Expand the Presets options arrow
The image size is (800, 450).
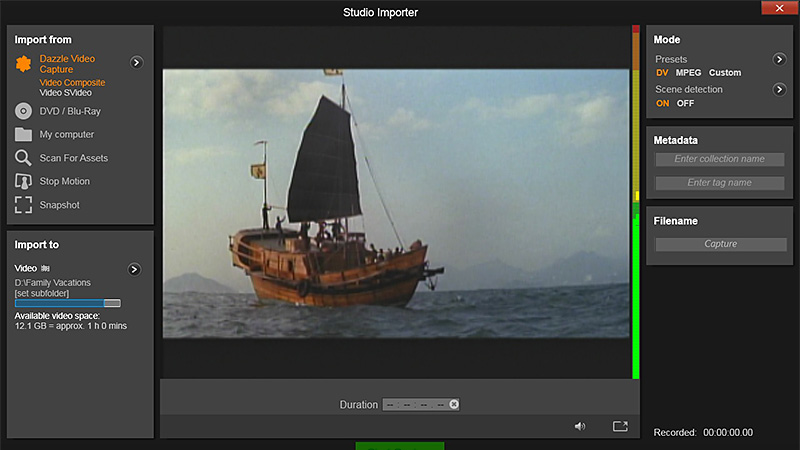[779, 60]
